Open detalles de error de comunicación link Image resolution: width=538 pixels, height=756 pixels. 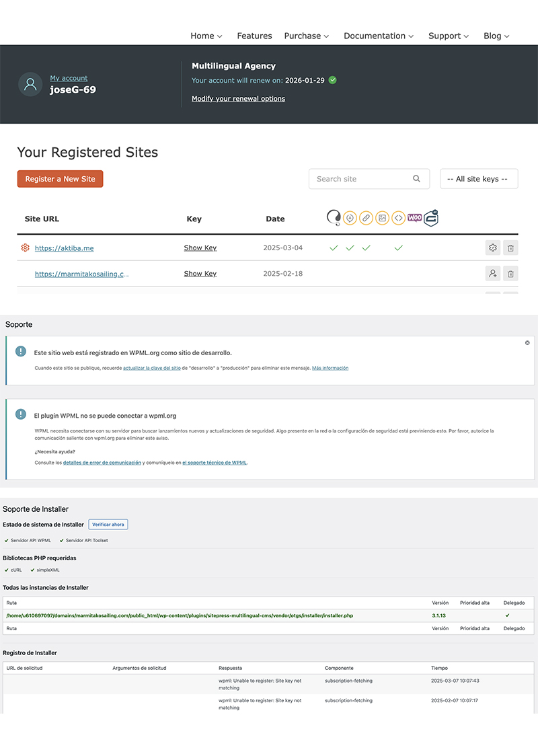pos(102,462)
